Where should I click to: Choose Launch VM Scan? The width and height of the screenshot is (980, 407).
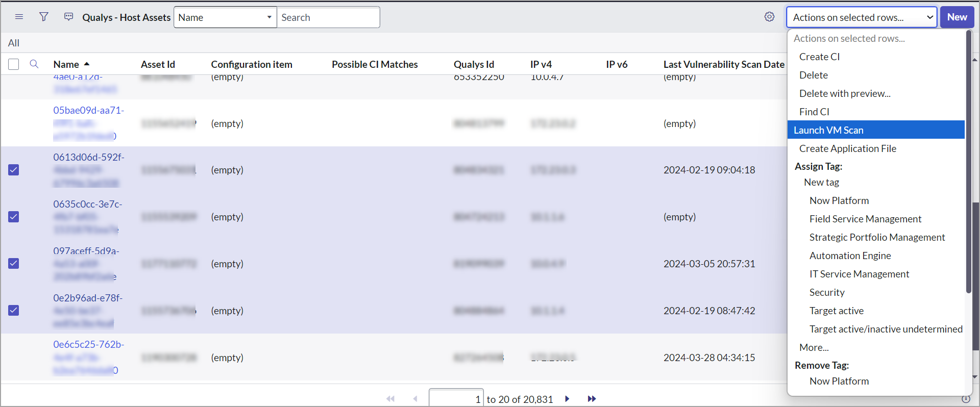[876, 130]
